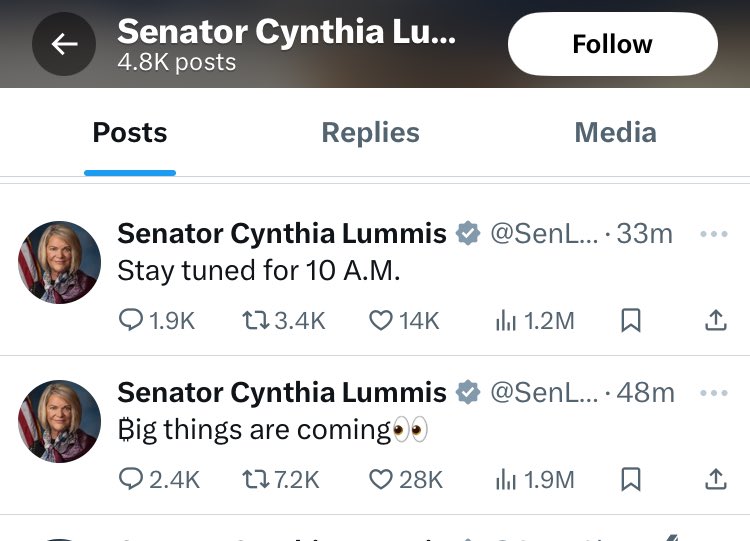Open profile photo on the 33m post
750x541 pixels.
[60, 262]
